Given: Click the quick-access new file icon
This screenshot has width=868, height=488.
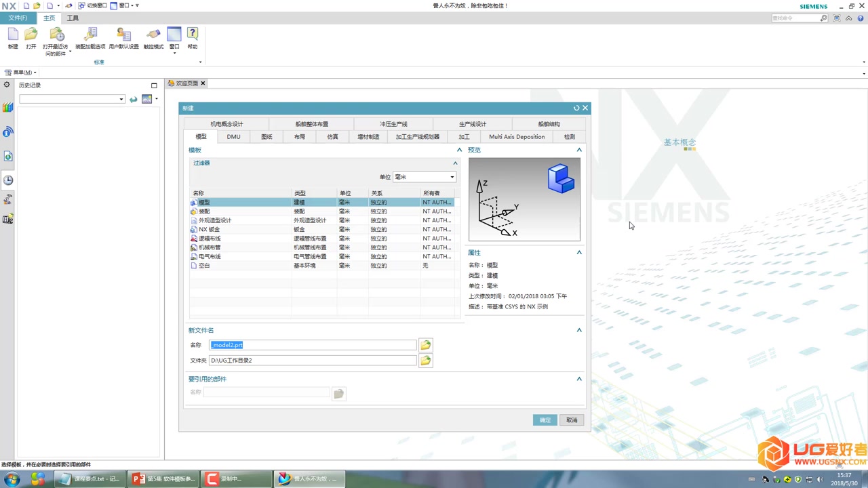Looking at the screenshot, I should pyautogui.click(x=26, y=5).
